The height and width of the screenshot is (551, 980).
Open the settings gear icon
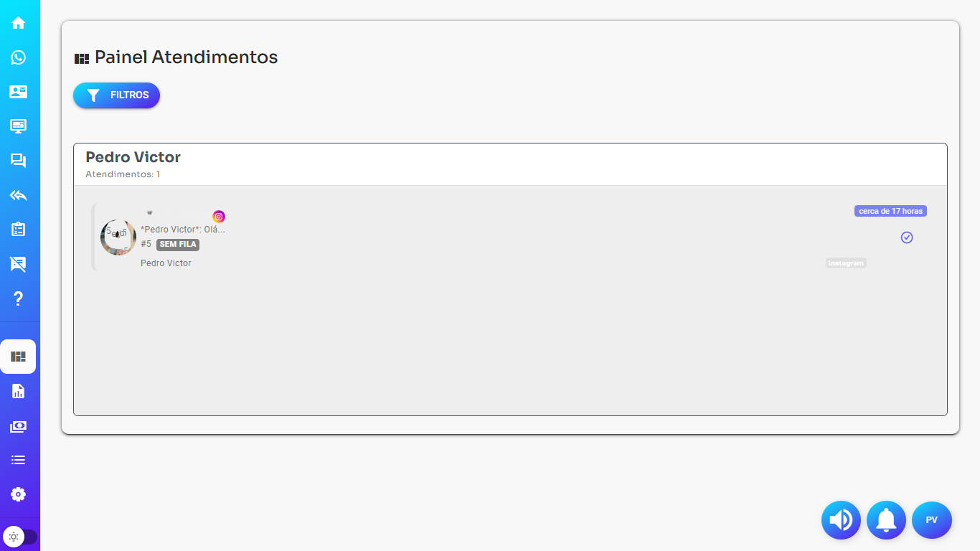click(19, 494)
